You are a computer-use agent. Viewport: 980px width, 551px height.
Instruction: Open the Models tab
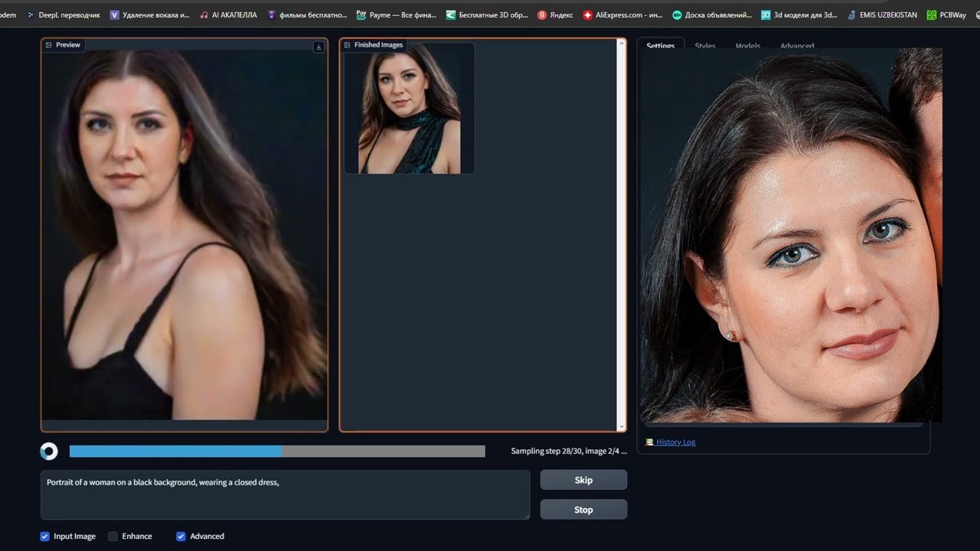click(748, 45)
